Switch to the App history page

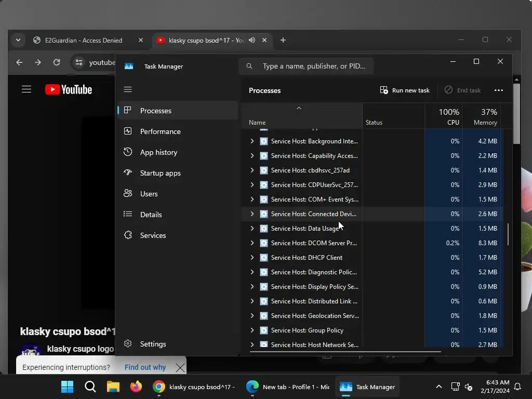[178, 152]
